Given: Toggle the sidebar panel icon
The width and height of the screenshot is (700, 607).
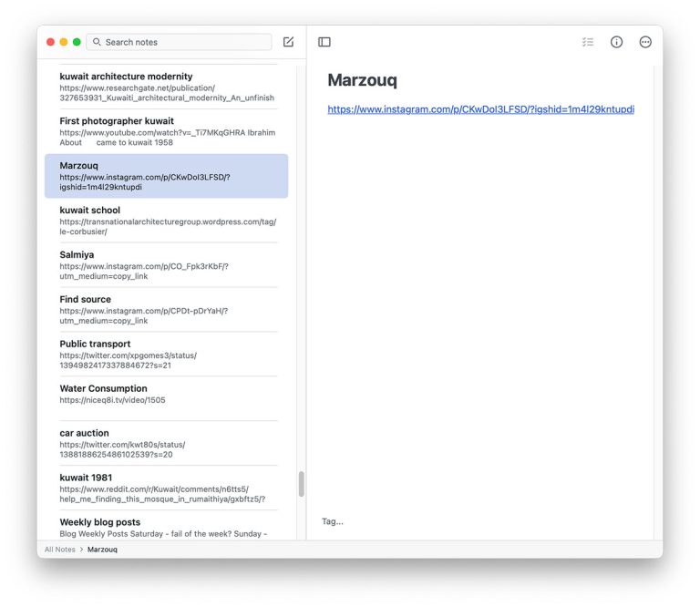Looking at the screenshot, I should click(324, 42).
